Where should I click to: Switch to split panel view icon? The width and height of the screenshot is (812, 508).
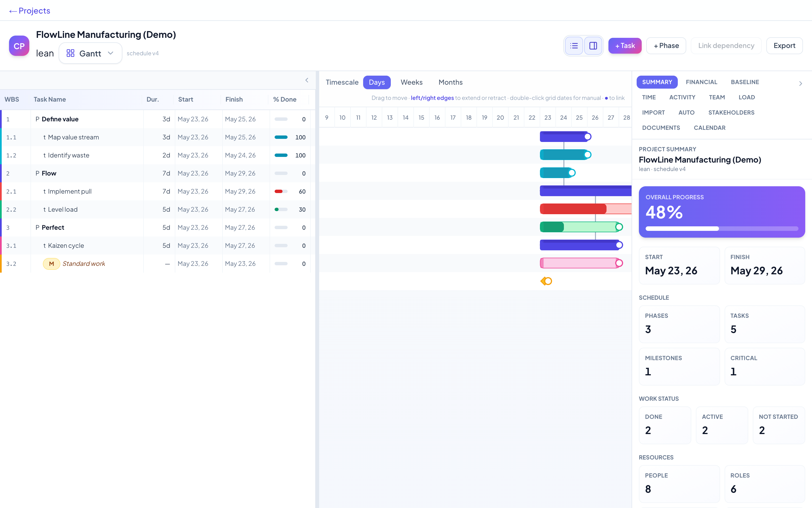(593, 46)
